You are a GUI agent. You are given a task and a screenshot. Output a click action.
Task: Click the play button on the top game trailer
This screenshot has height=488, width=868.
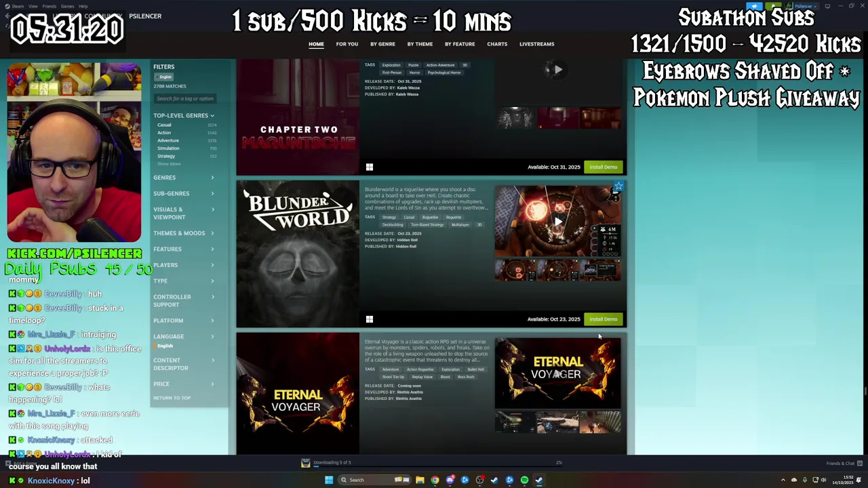tap(557, 69)
